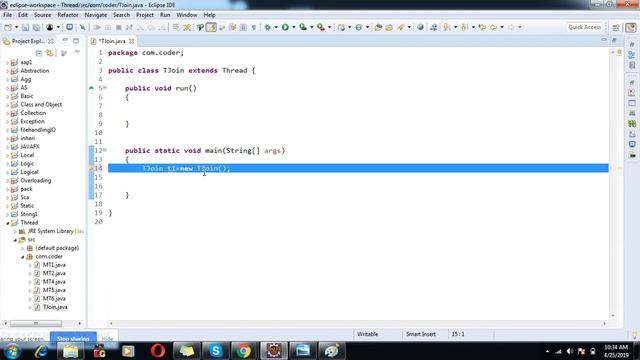Click the New file toolbar icon
This screenshot has height=360, width=640.
click(8, 27)
